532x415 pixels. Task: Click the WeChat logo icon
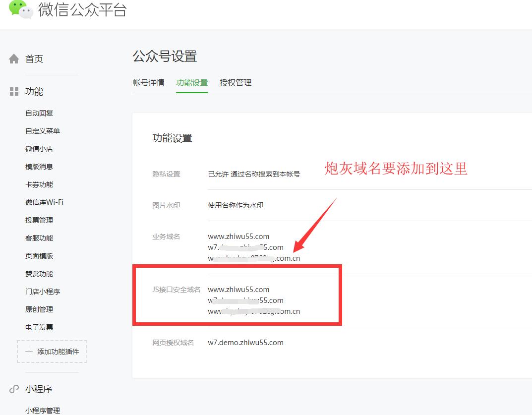coord(21,9)
